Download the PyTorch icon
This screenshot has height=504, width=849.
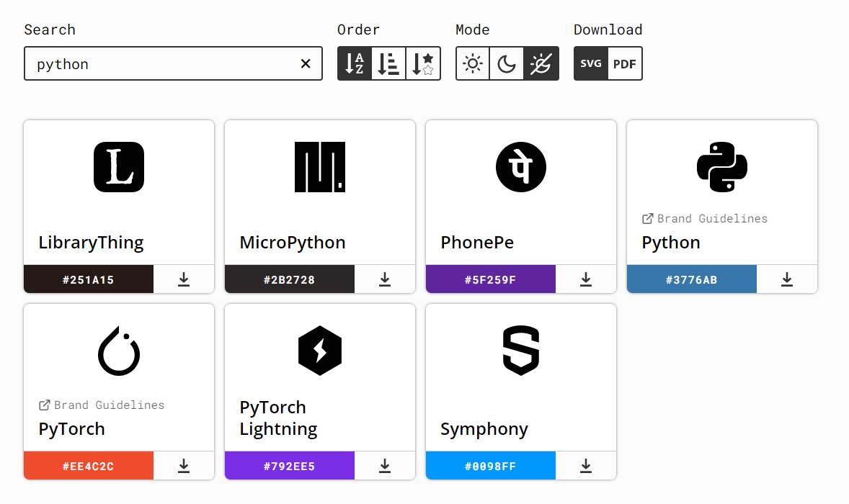[184, 466]
